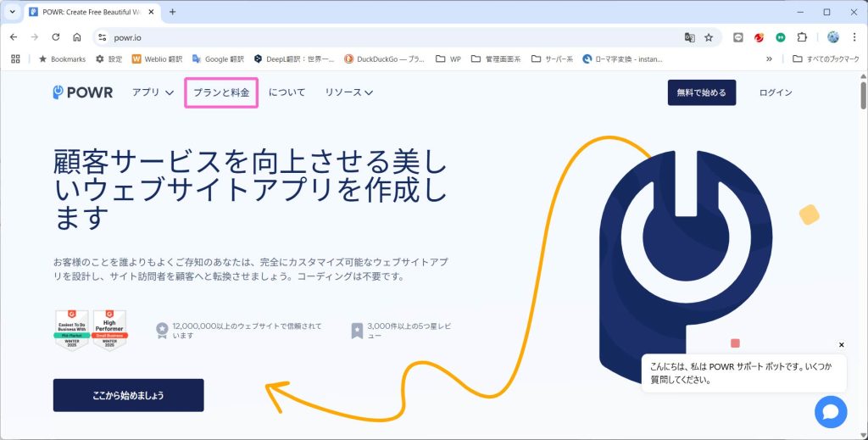Click the Easiest To Do Business With badge

click(73, 331)
